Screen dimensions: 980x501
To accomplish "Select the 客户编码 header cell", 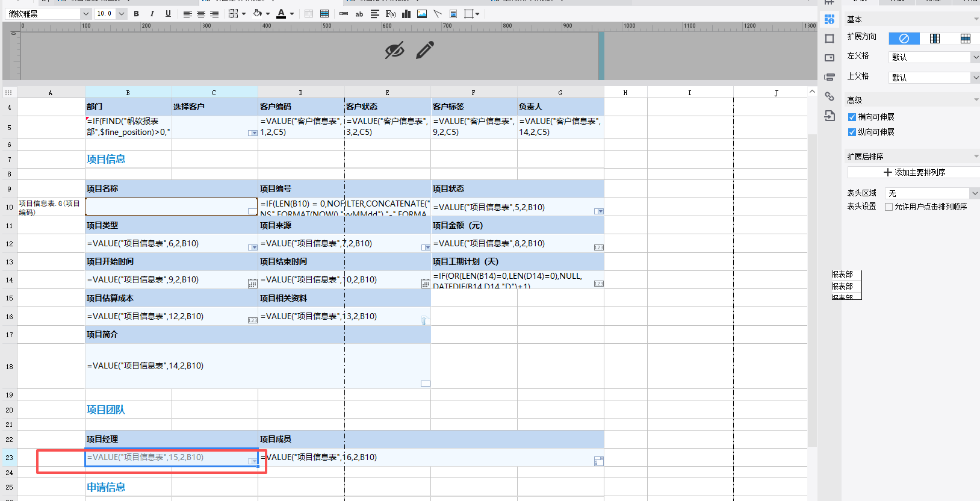I will [x=301, y=107].
